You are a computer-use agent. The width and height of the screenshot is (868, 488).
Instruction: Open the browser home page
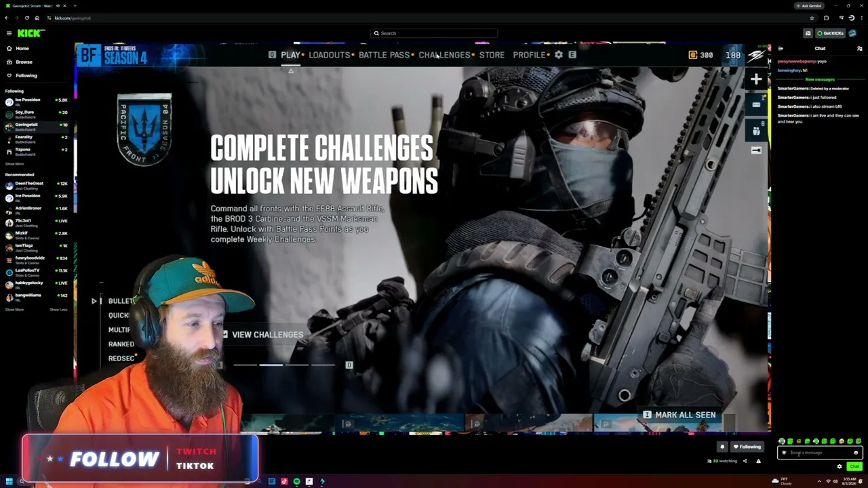[37, 18]
